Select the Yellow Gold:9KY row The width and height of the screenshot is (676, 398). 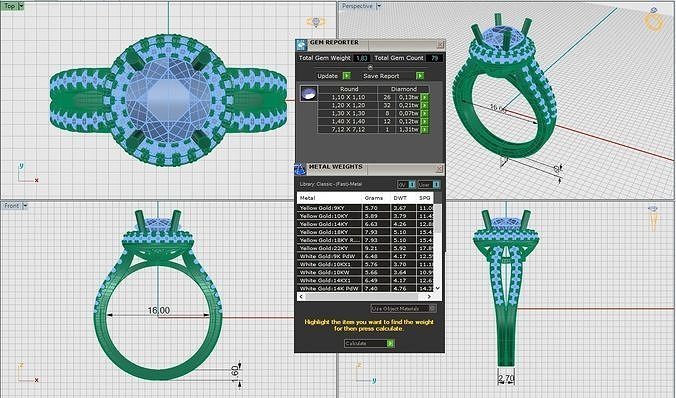pyautogui.click(x=365, y=208)
